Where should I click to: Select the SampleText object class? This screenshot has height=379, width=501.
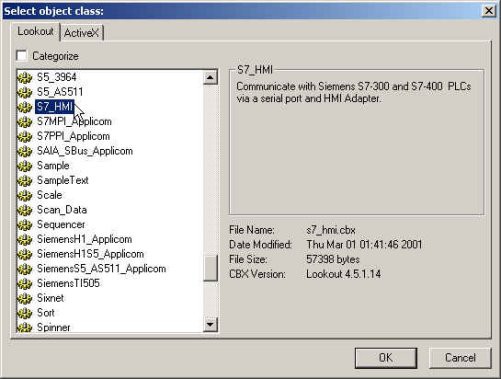[63, 180]
